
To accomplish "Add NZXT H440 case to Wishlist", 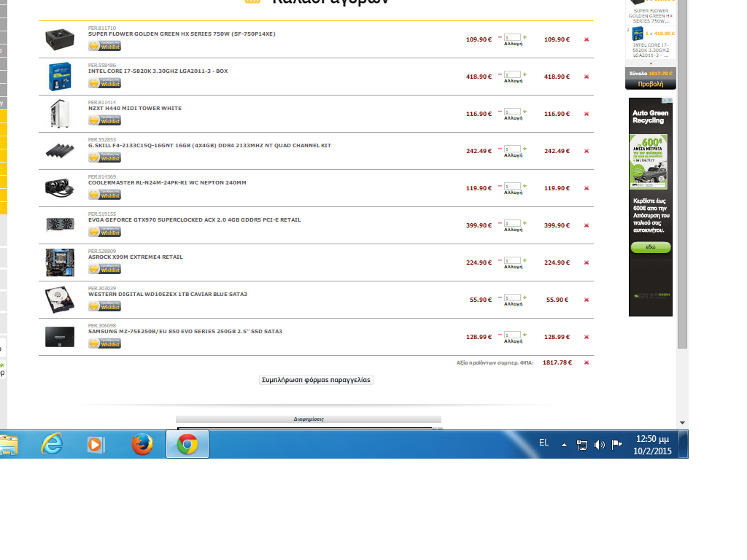I will [105, 120].
